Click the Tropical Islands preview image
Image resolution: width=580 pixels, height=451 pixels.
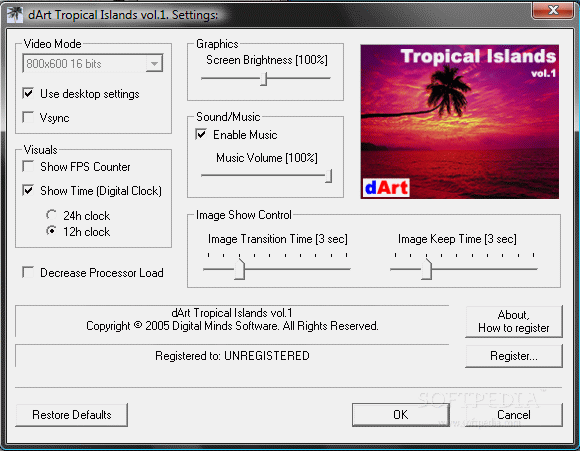(459, 122)
